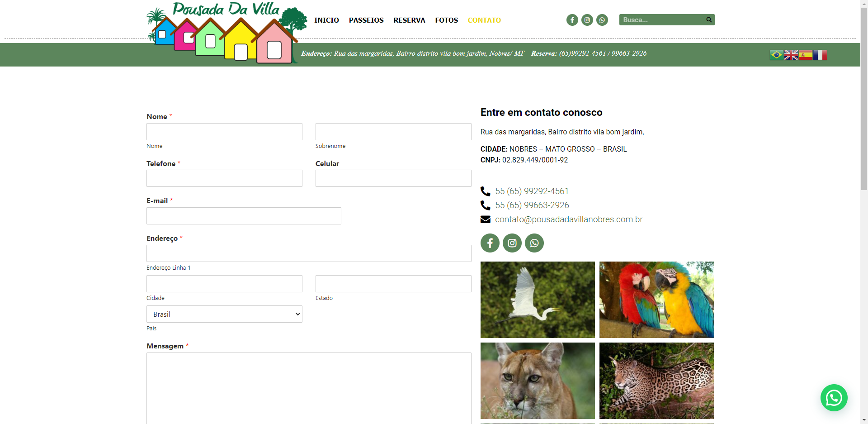This screenshot has width=868, height=424.
Task: Click 'CIDADE: NOBRES – MATO GROSSO' text
Action: click(x=538, y=149)
